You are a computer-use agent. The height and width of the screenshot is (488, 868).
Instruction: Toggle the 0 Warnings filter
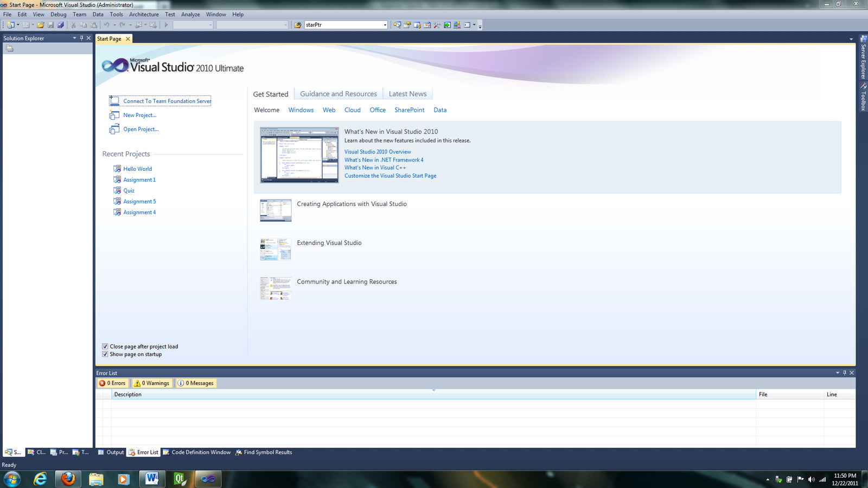click(152, 383)
